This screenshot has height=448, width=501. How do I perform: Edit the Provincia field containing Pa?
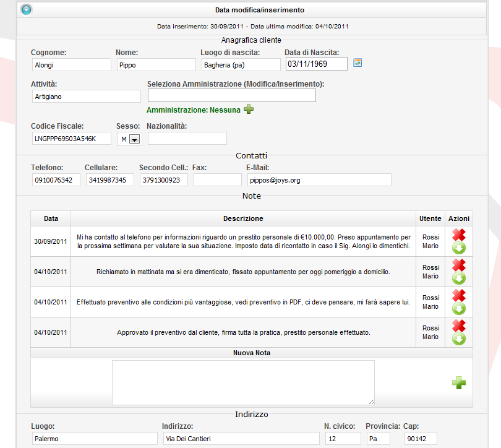point(379,439)
